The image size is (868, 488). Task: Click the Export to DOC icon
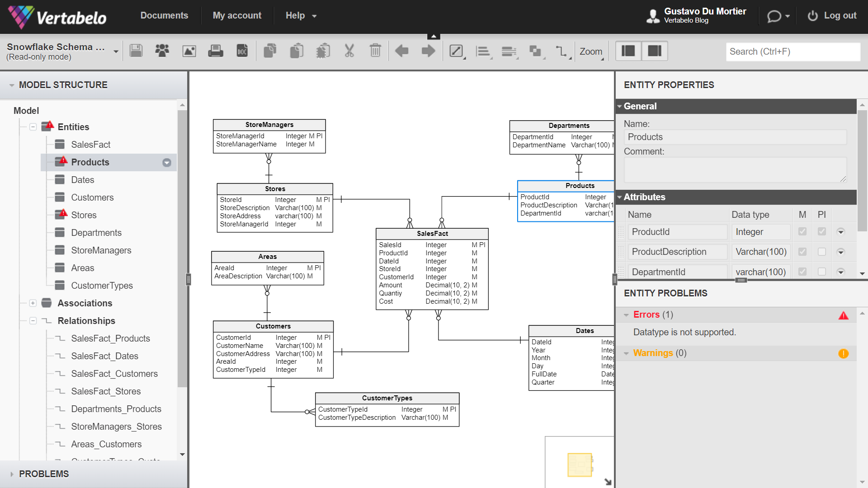[242, 51]
